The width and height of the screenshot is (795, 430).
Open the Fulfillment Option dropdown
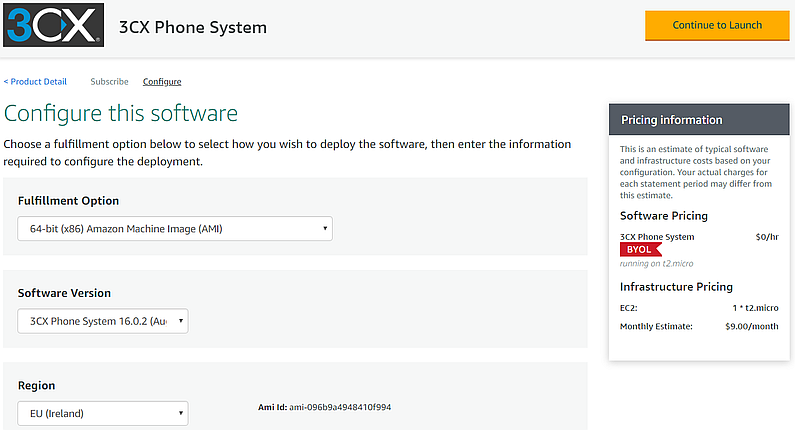tap(175, 229)
